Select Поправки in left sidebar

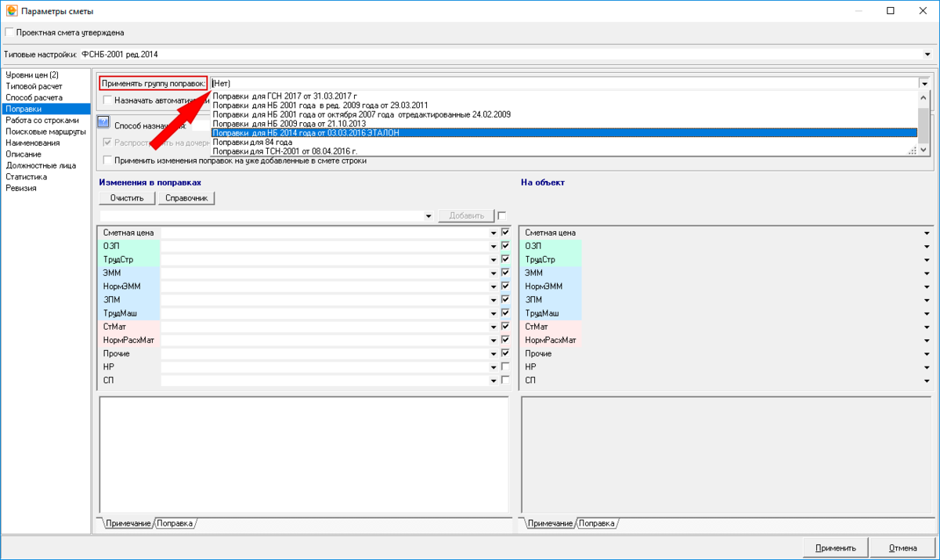pyautogui.click(x=45, y=109)
